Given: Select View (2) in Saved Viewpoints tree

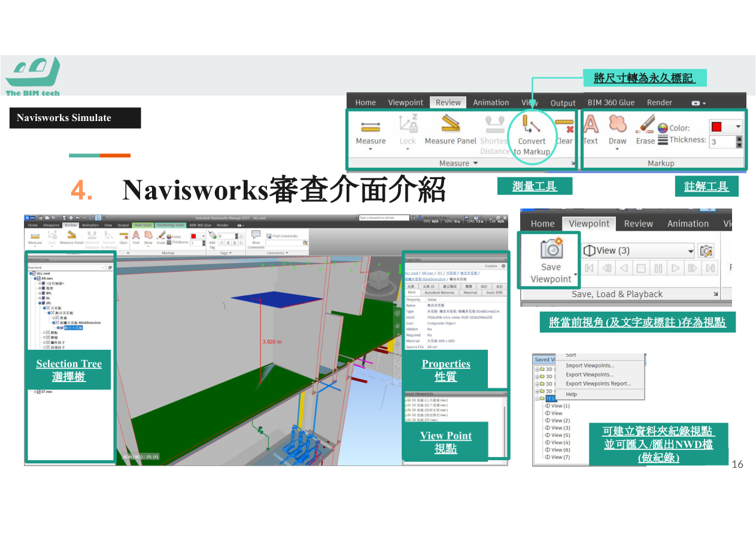Looking at the screenshot, I should 559,421.
